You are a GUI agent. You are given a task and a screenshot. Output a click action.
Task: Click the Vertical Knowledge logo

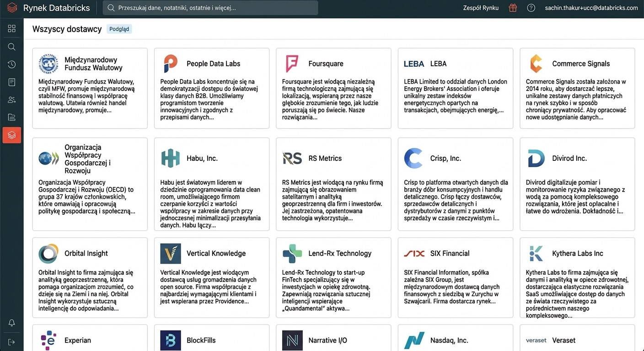(x=171, y=253)
